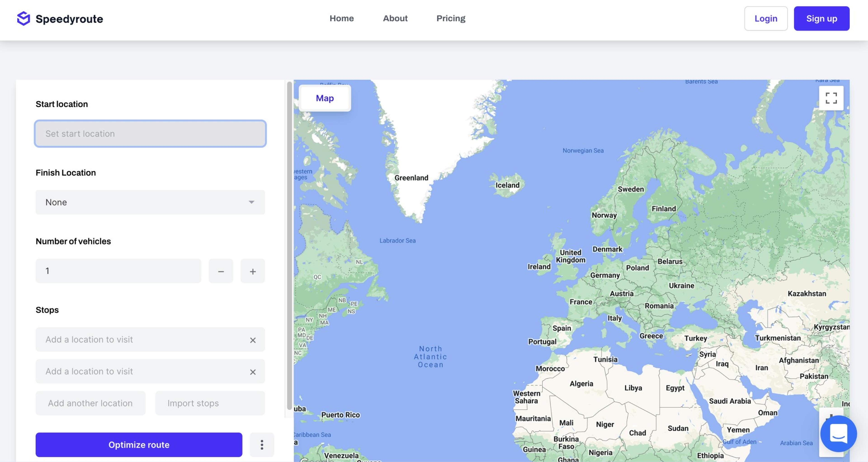Focus the Set start location field
The height and width of the screenshot is (462, 868).
click(x=150, y=134)
